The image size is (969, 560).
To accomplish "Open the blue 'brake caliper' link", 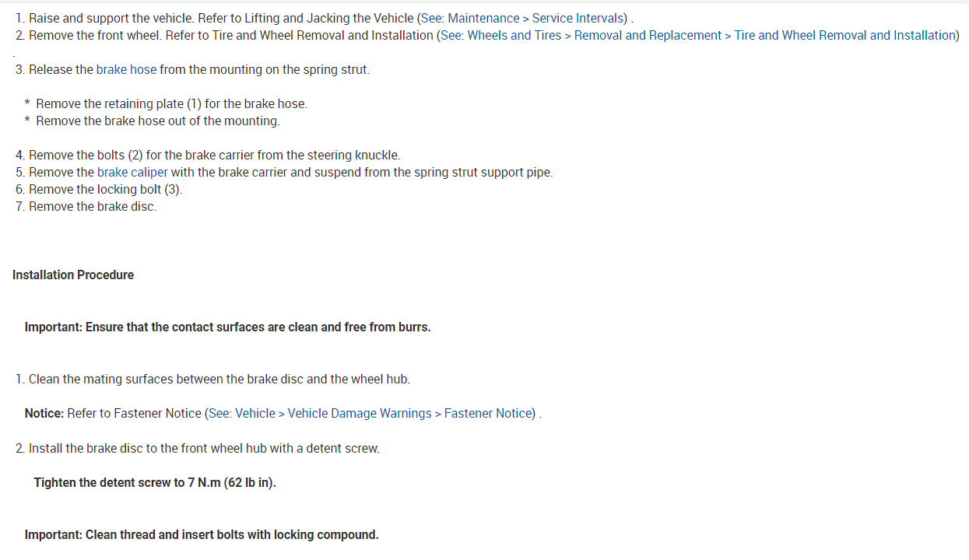I will tap(132, 172).
